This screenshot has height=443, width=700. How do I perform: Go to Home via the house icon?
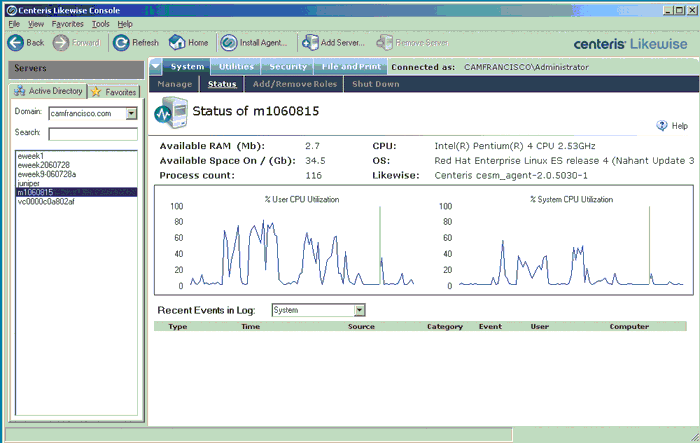(x=177, y=42)
